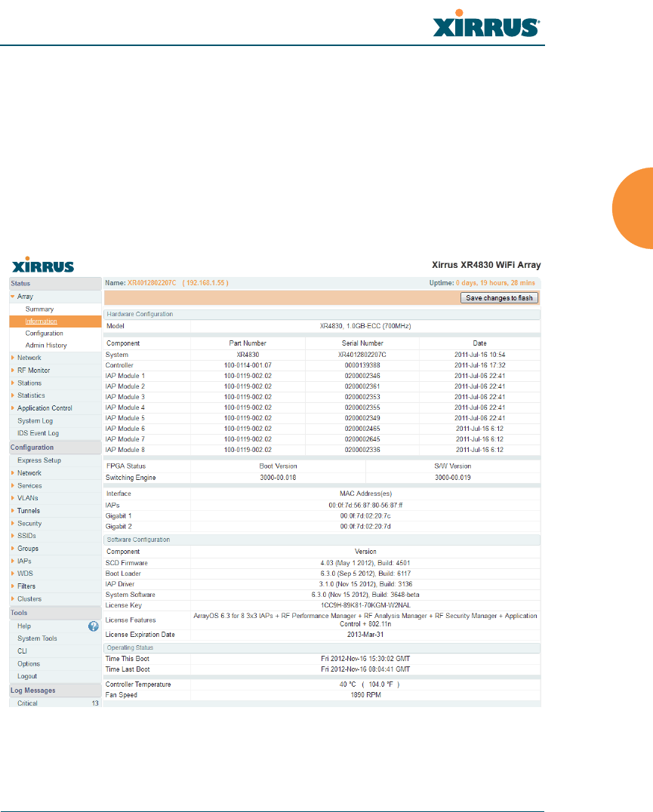The image size is (653, 812).
Task: Click Controller part number 100-0114-001.07
Action: (x=248, y=365)
